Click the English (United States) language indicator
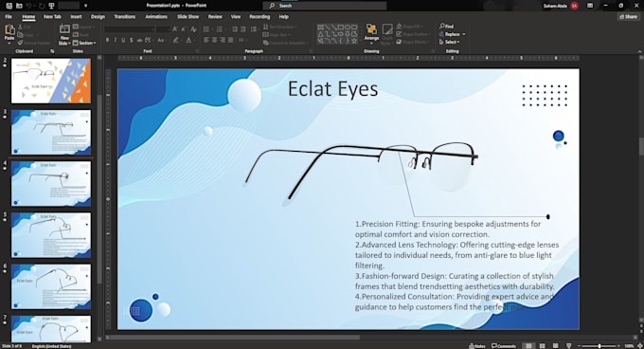This screenshot has width=644, height=349. coord(52,346)
